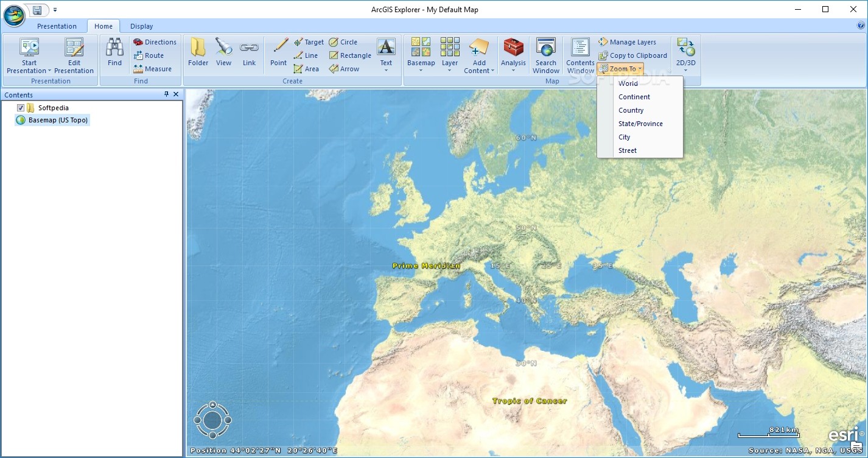Click the Prime Meridian label on map
Screen dimensions: 868x458
tap(426, 266)
